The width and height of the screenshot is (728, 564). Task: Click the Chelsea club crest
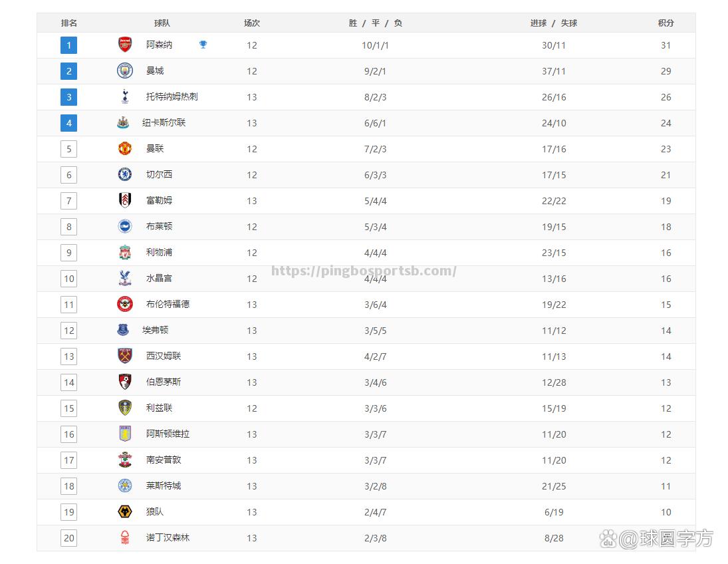pos(125,175)
